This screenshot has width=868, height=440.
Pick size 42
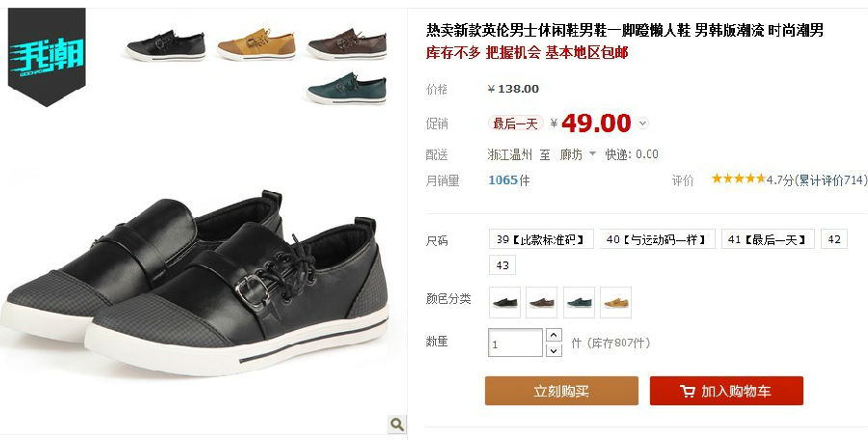click(x=834, y=239)
